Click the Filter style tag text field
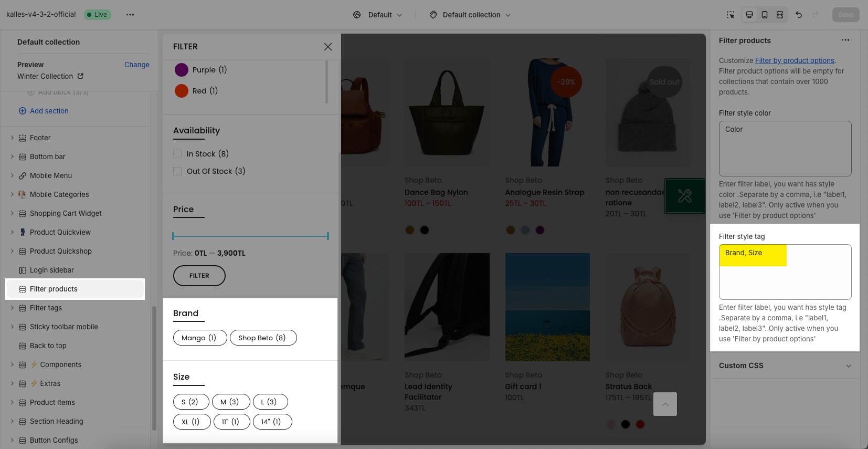The width and height of the screenshot is (868, 449). pos(785,272)
